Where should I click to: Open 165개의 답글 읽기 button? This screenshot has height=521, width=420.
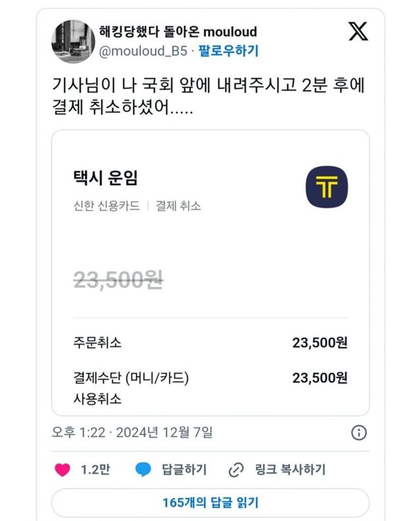tap(210, 503)
